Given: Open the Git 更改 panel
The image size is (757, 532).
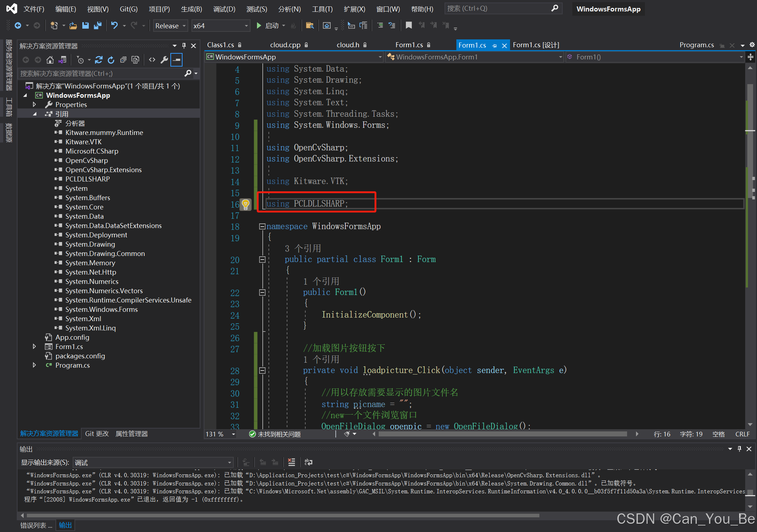Looking at the screenshot, I should (x=96, y=434).
